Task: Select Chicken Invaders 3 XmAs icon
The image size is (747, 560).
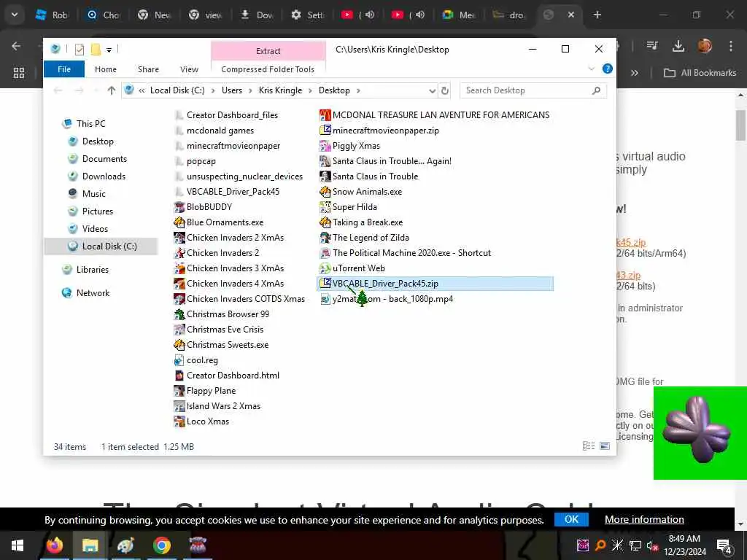Action: pyautogui.click(x=179, y=268)
